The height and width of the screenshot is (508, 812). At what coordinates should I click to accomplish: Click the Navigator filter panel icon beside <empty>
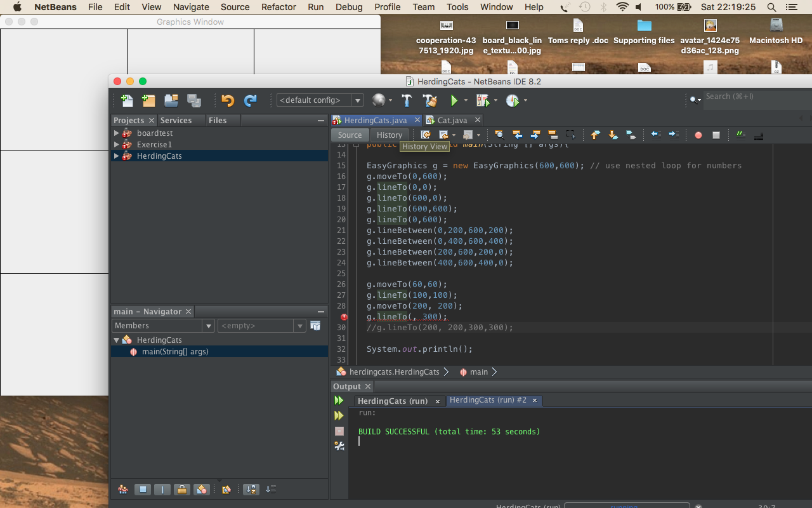(x=315, y=326)
